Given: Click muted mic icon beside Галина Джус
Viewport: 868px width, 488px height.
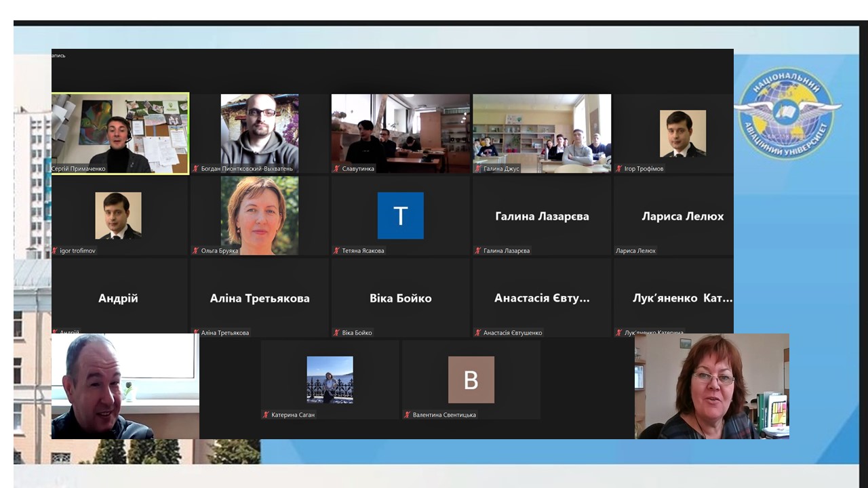Looking at the screenshot, I should point(477,169).
